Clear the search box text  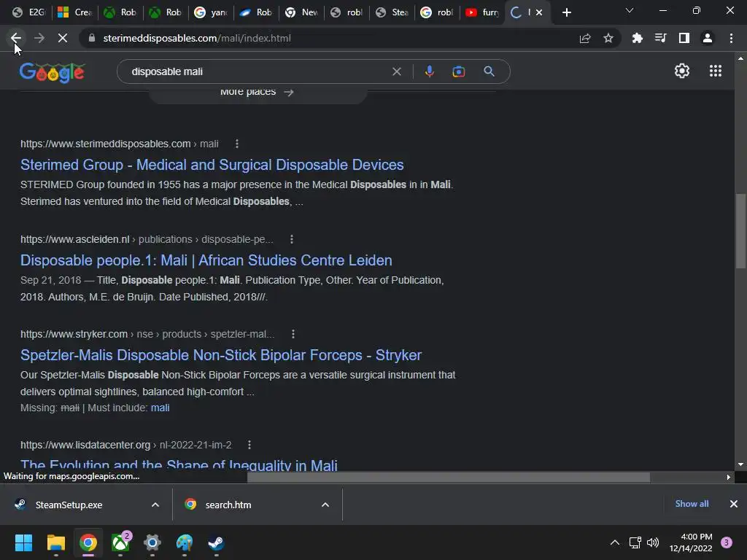coord(396,71)
